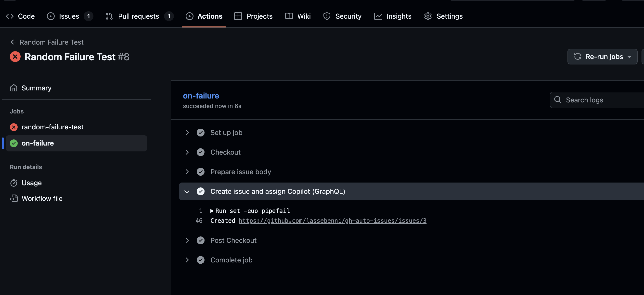The height and width of the screenshot is (295, 644).
Task: Expand the Checkout step
Action: click(187, 152)
